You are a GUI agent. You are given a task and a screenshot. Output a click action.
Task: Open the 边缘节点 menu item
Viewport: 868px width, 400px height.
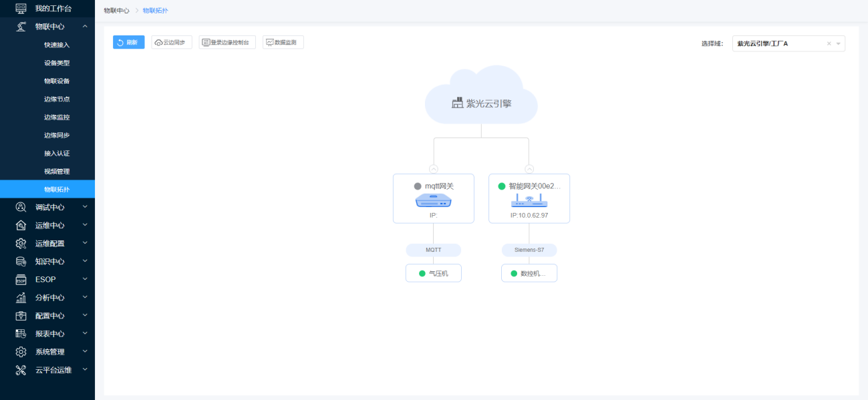click(57, 99)
